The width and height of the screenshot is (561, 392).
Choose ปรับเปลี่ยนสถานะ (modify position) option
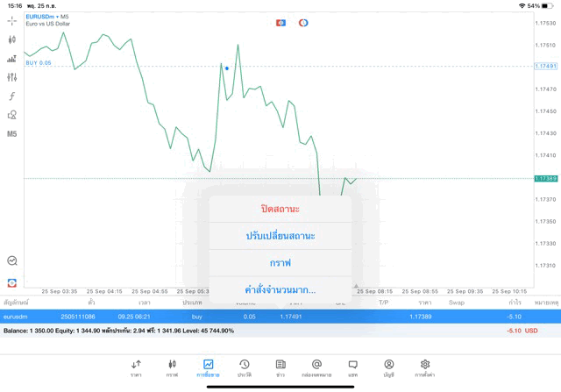click(280, 236)
